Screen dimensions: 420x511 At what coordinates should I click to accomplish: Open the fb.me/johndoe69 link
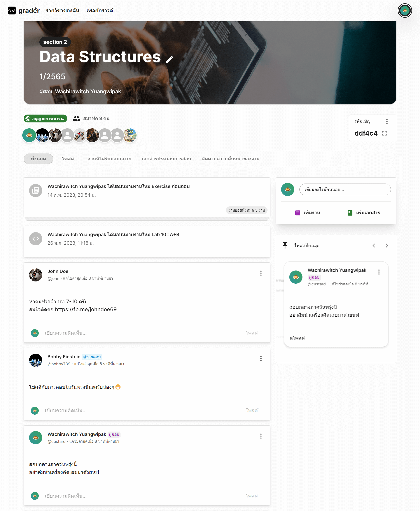point(86,309)
